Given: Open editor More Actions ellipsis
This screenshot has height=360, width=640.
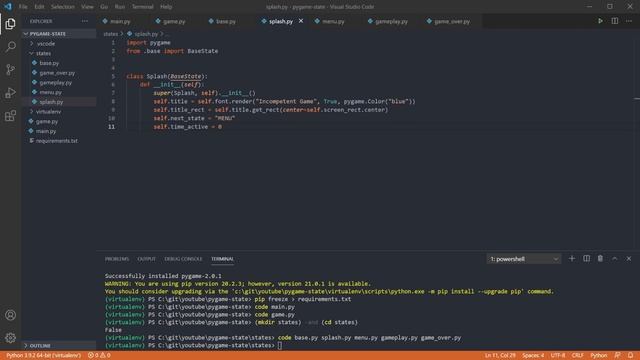Looking at the screenshot, I should coord(629,21).
